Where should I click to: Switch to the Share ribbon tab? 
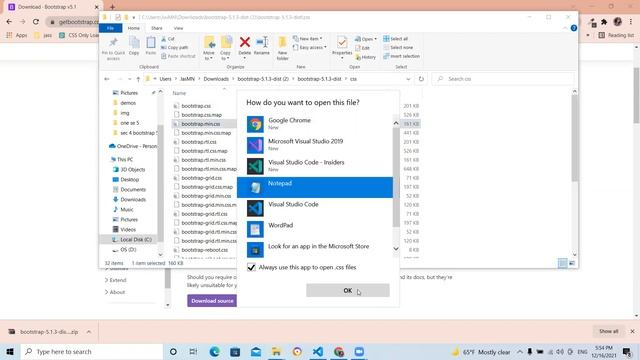click(157, 28)
